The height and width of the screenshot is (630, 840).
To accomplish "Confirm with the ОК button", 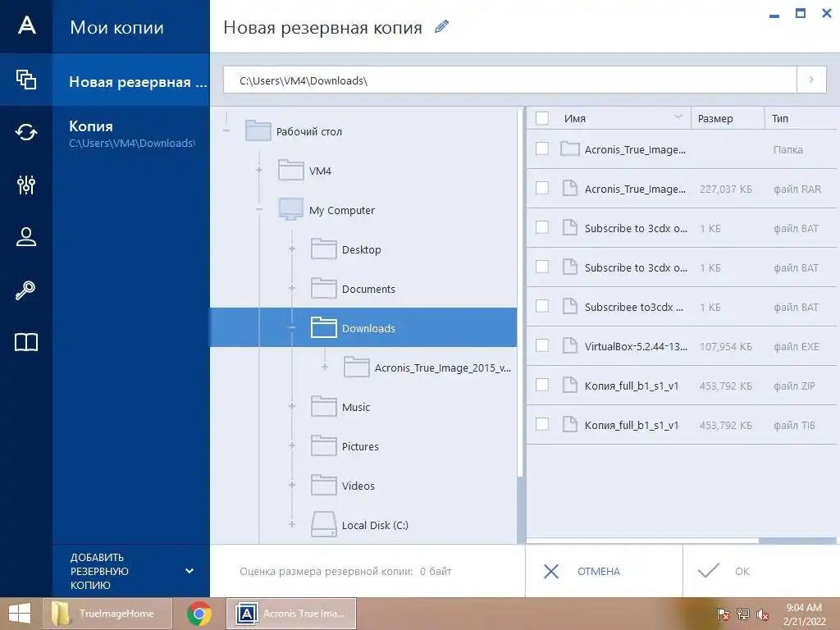I will click(x=760, y=571).
